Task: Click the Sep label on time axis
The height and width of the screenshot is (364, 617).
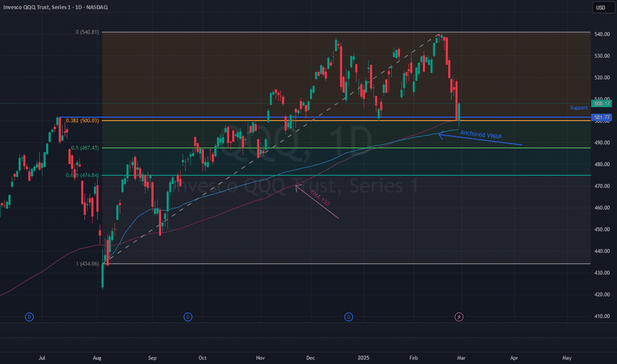Action: 152,357
